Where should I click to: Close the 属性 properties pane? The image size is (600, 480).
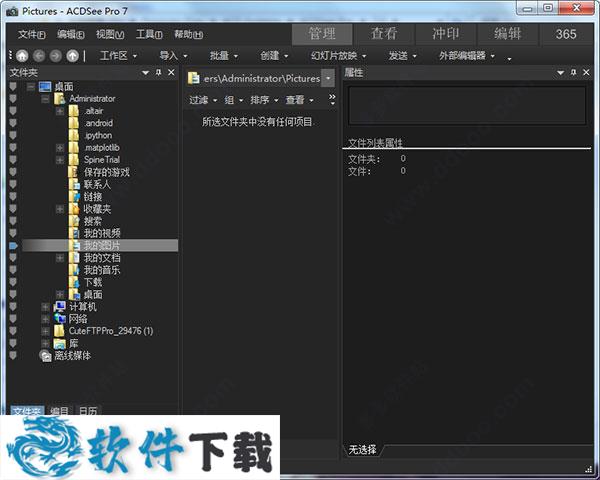pyautogui.click(x=586, y=72)
